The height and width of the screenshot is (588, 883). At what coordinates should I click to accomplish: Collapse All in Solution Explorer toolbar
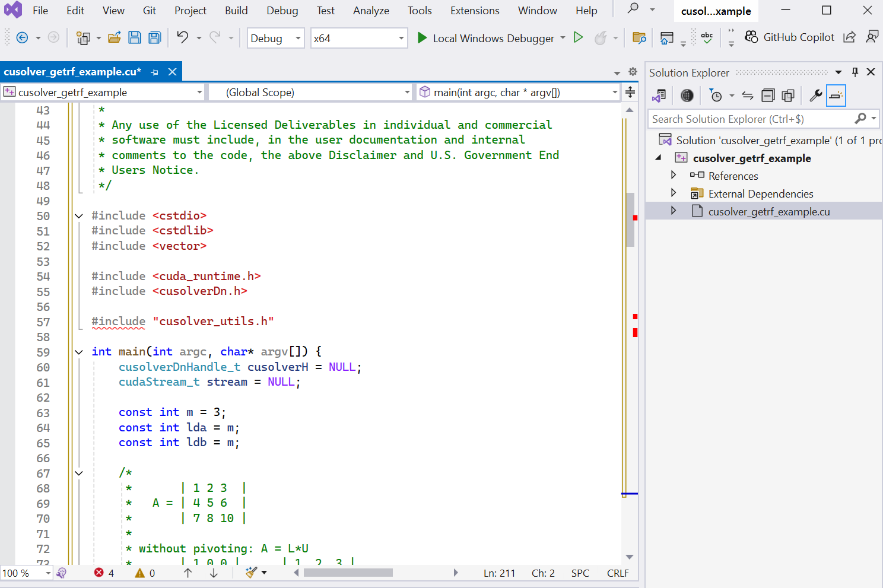(768, 96)
